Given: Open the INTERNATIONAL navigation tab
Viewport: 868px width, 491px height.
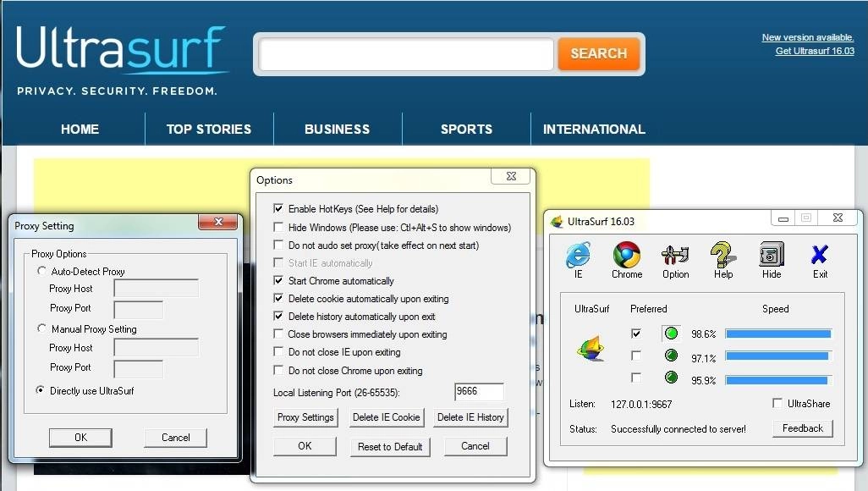Looking at the screenshot, I should tap(594, 130).
